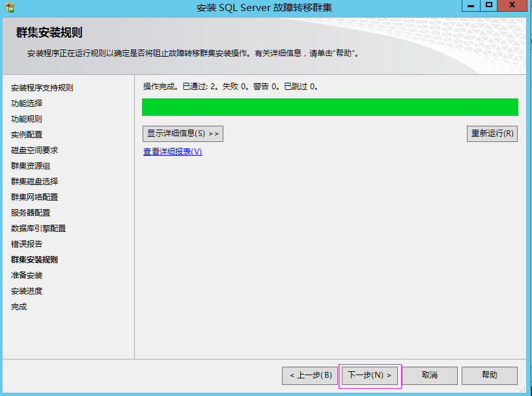The image size is (532, 396).
Task: Click the green rule-check progress bar
Action: (329, 107)
